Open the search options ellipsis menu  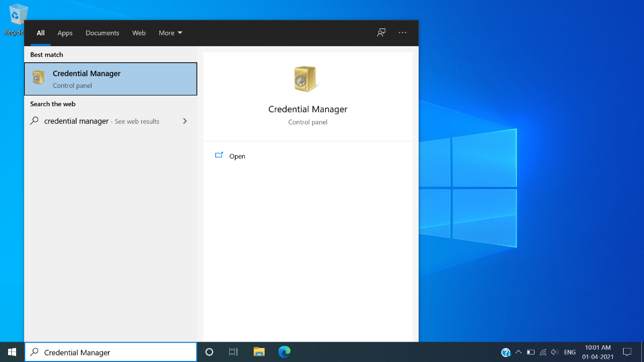(402, 33)
